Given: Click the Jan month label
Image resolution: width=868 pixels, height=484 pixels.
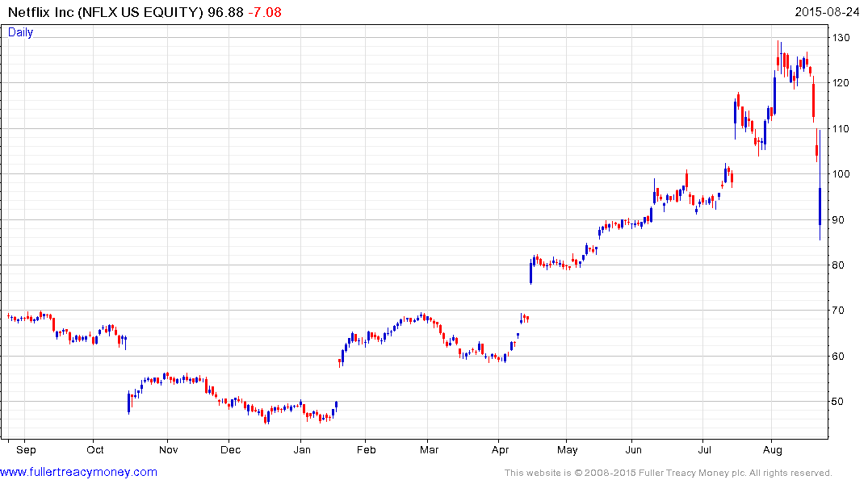Looking at the screenshot, I should (302, 449).
